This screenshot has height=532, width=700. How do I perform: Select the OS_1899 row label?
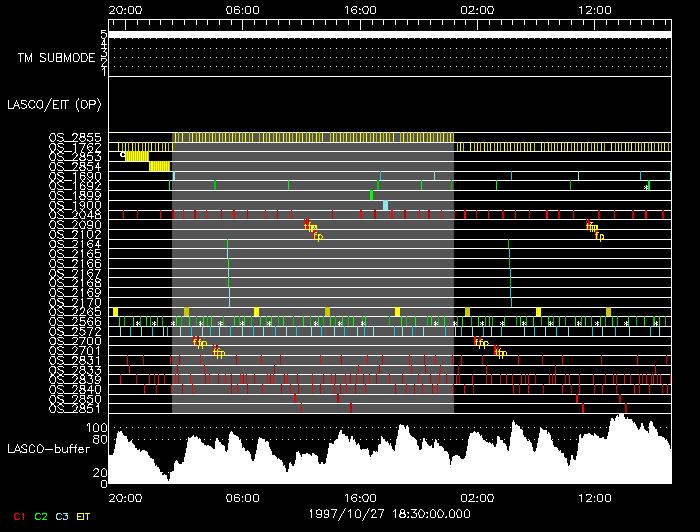click(75, 195)
